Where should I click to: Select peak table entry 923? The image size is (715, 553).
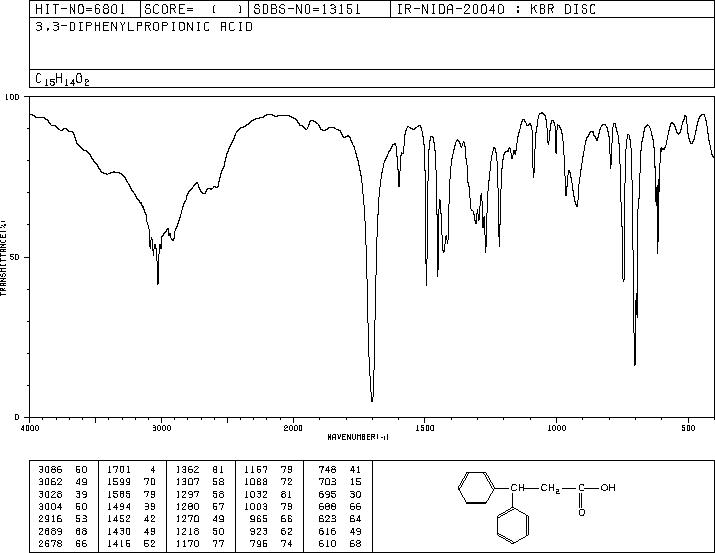click(271, 532)
